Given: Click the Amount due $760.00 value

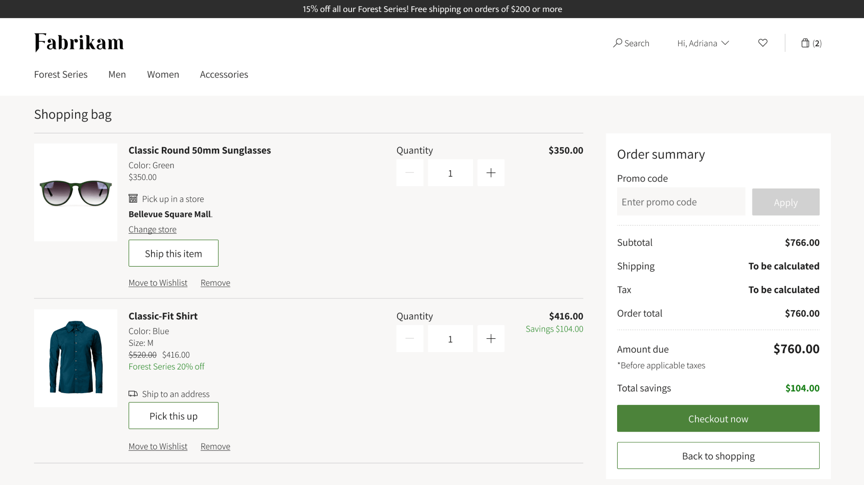Looking at the screenshot, I should (796, 349).
